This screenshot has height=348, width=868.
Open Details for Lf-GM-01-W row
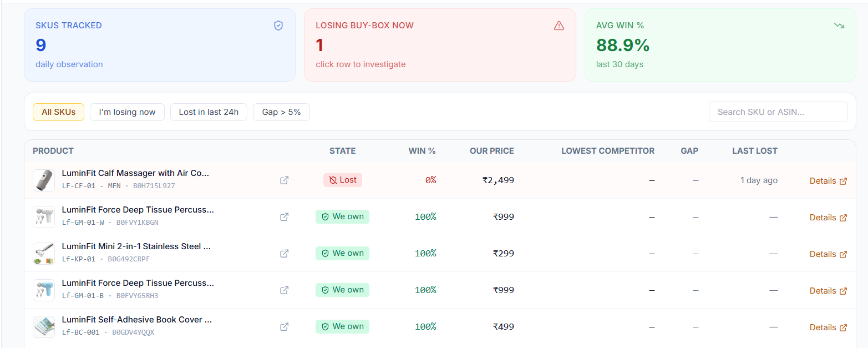click(828, 218)
